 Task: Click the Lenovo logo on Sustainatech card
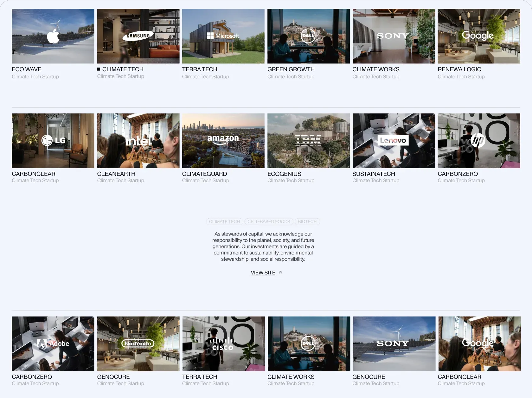click(393, 140)
